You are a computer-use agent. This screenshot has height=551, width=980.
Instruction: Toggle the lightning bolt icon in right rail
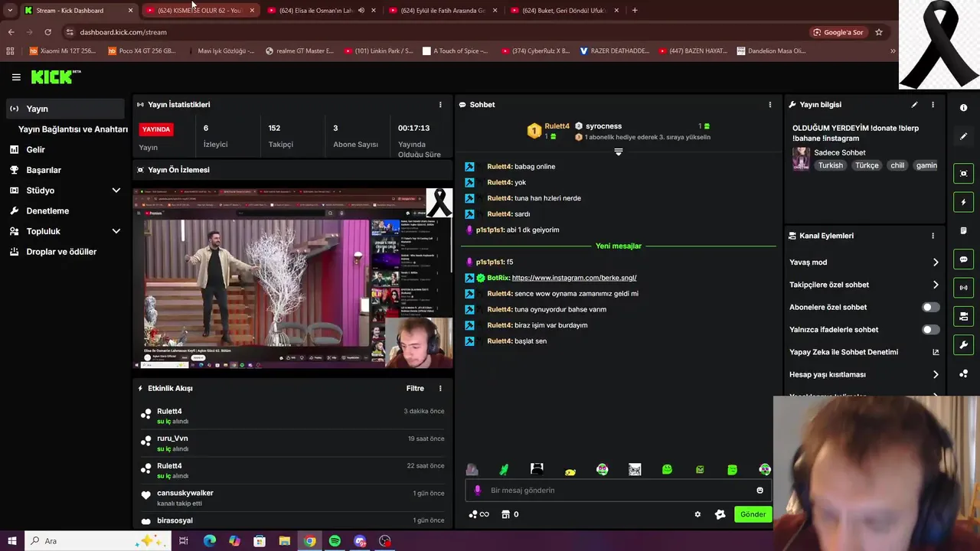(964, 202)
